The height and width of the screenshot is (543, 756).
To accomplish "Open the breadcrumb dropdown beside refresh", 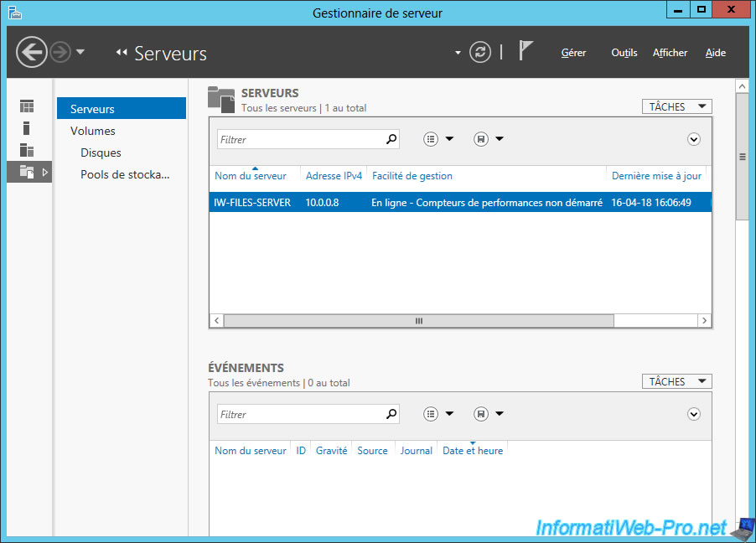I will pyautogui.click(x=458, y=53).
